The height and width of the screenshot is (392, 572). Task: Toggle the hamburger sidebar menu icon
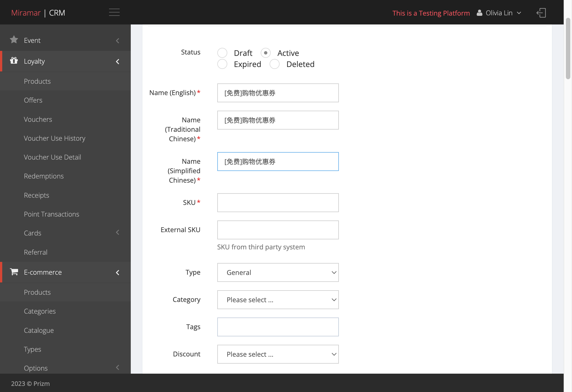click(114, 13)
